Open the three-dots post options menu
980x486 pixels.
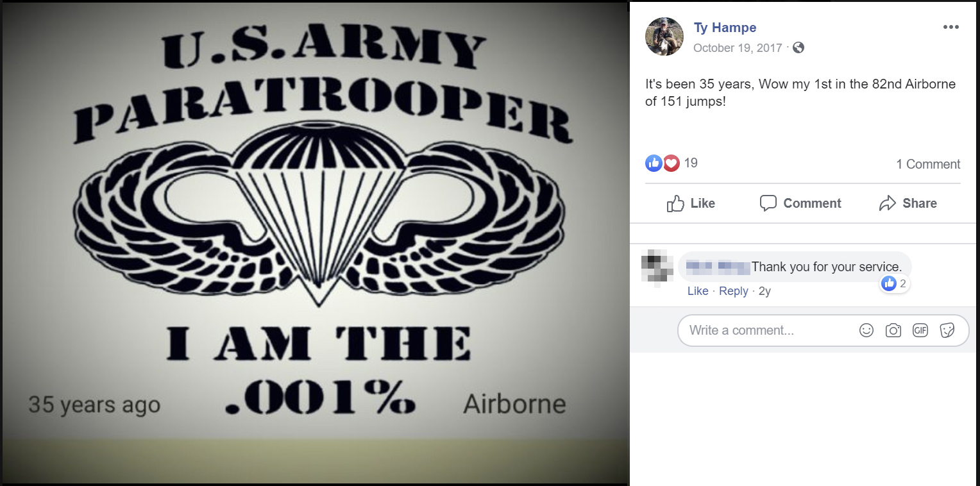tap(950, 28)
